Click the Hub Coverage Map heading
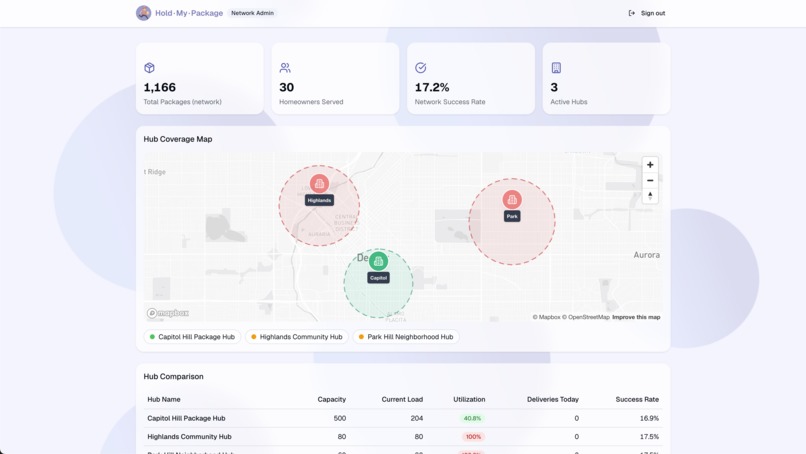 pyautogui.click(x=178, y=139)
